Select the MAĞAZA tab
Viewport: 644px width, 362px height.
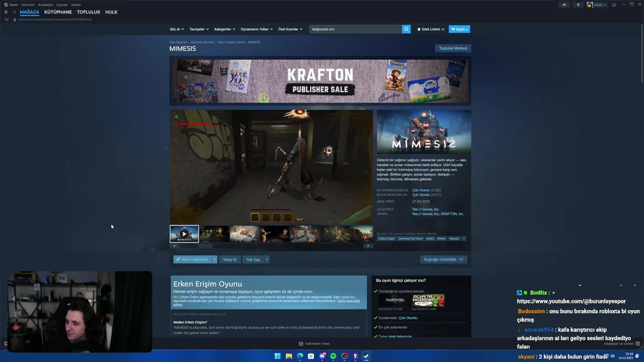[29, 12]
